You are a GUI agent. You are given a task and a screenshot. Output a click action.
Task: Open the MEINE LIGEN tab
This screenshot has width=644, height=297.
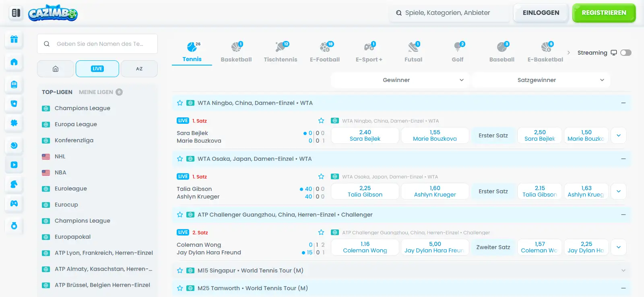click(101, 92)
